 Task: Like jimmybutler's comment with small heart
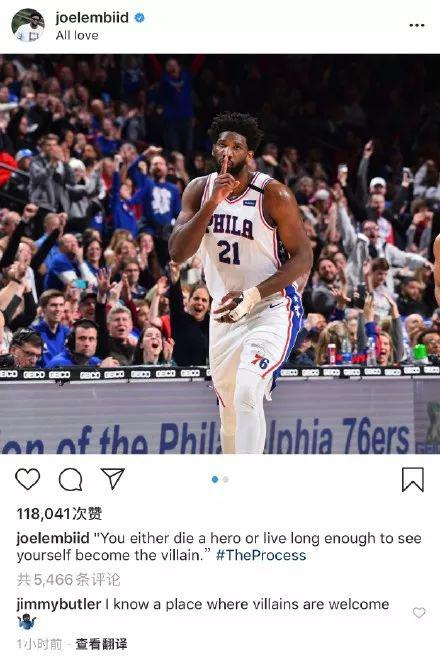(419, 613)
